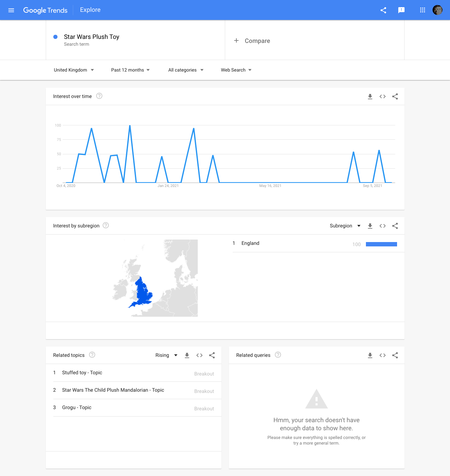
Task: Open the send feedback icon
Action: tap(401, 10)
